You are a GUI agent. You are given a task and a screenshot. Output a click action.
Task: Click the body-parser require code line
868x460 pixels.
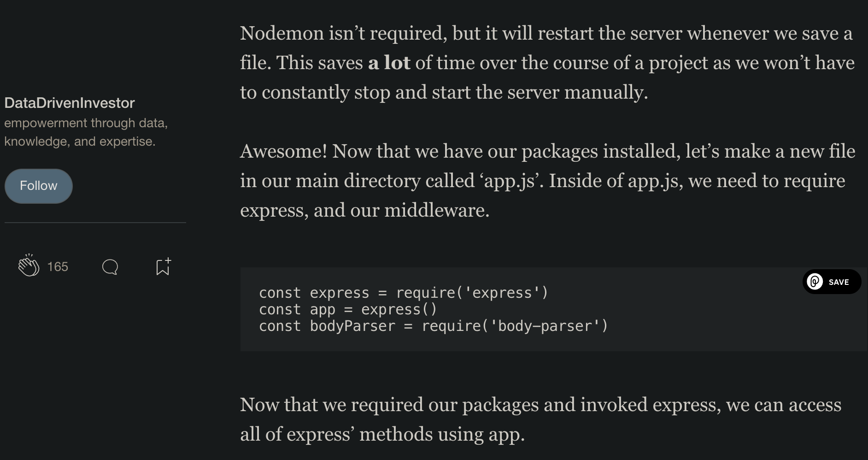(433, 326)
